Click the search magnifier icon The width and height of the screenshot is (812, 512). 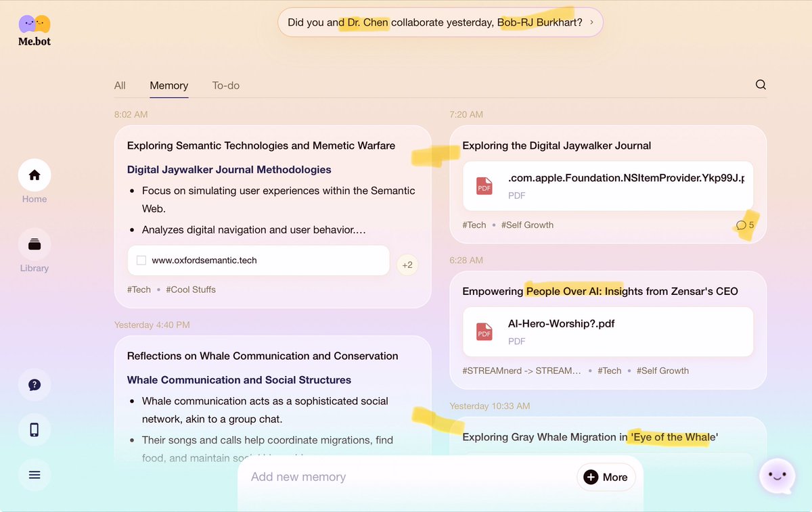(761, 85)
